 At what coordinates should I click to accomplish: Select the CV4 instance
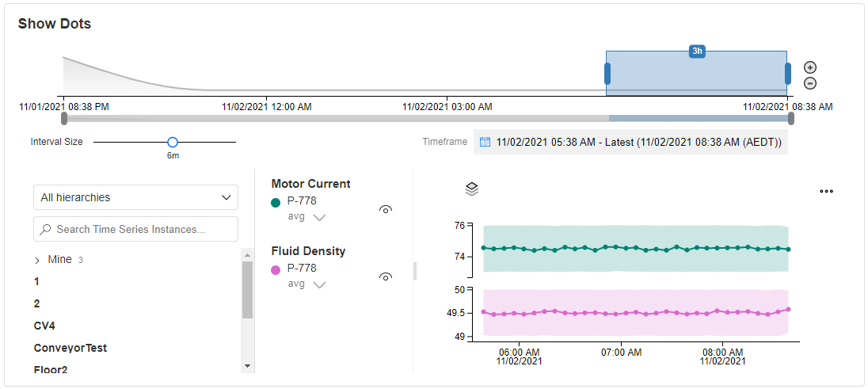click(44, 326)
